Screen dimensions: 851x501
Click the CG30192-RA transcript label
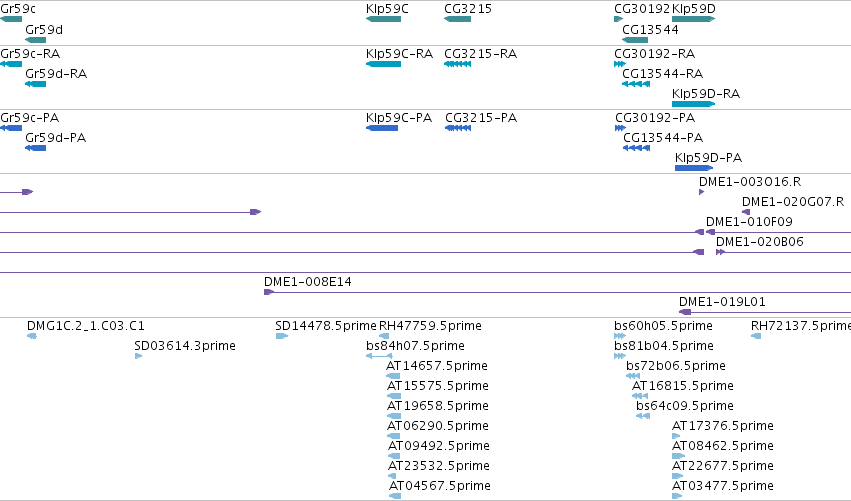tap(655, 54)
